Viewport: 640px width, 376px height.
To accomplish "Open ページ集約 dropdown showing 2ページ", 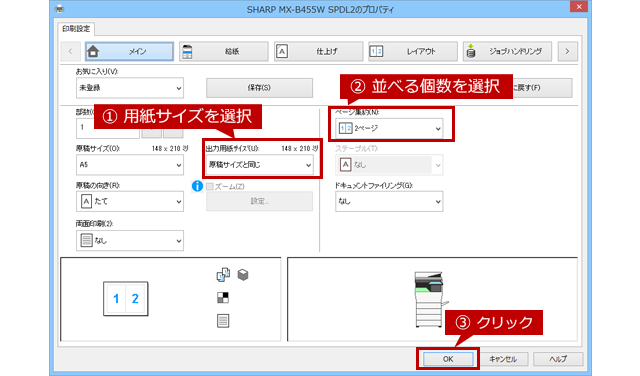I will pos(389,129).
